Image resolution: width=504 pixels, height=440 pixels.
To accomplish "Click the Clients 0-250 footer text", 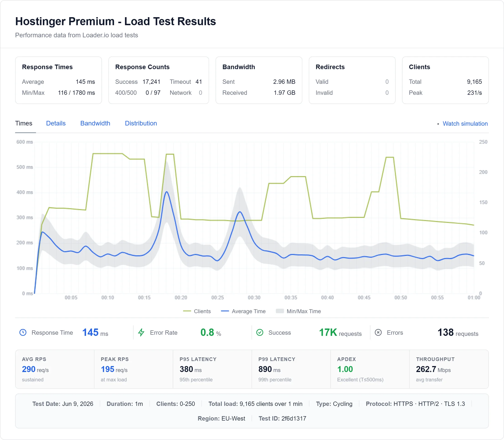I will tap(175, 404).
